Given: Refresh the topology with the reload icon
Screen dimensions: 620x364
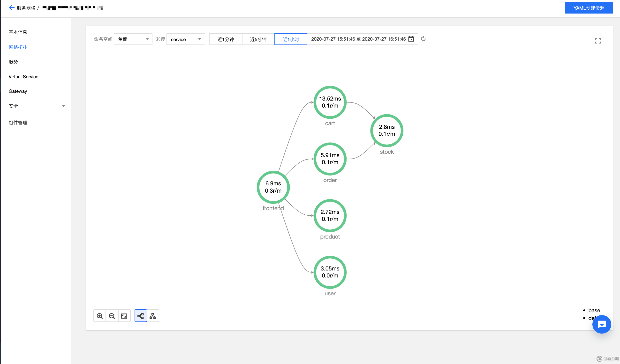Looking at the screenshot, I should click(423, 39).
